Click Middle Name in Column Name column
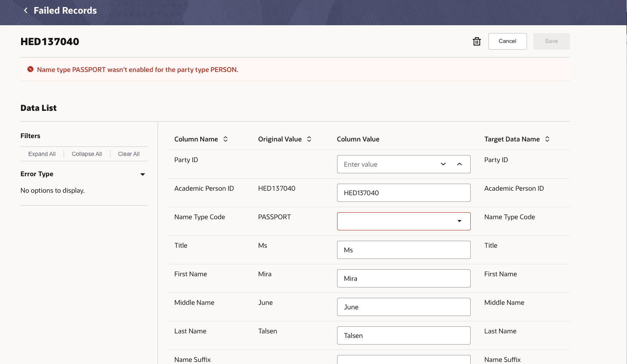This screenshot has height=364, width=627. point(194,302)
